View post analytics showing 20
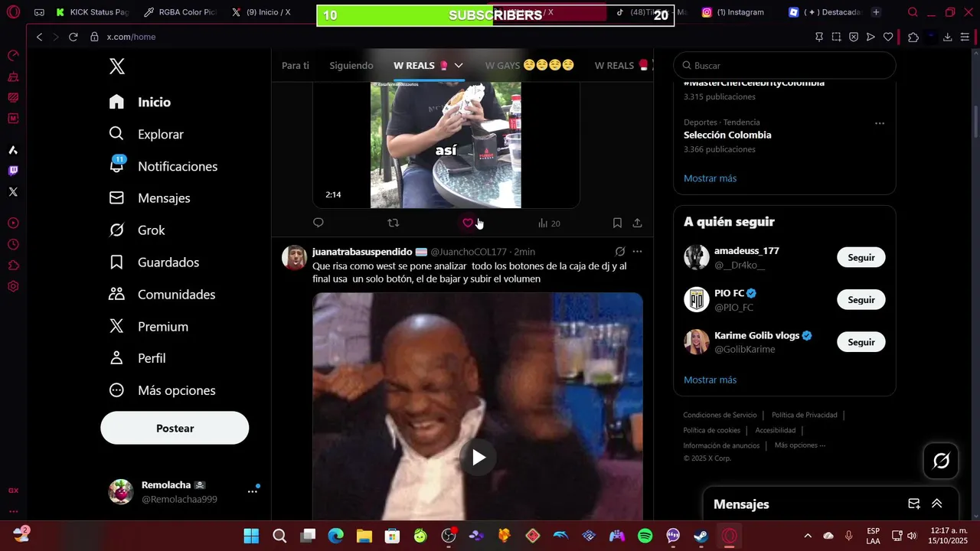This screenshot has height=551, width=980. 549,223
